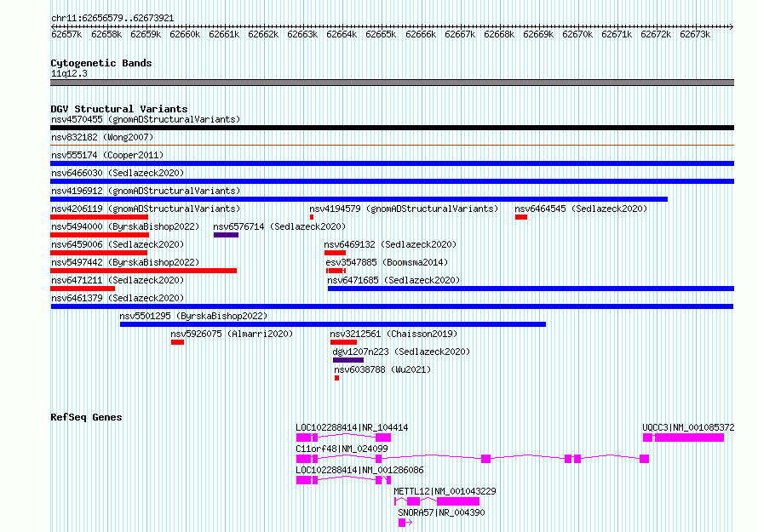The width and height of the screenshot is (758, 532).
Task: Select nsv6464545 (Sedlazeck2020) label
Action: (581, 209)
